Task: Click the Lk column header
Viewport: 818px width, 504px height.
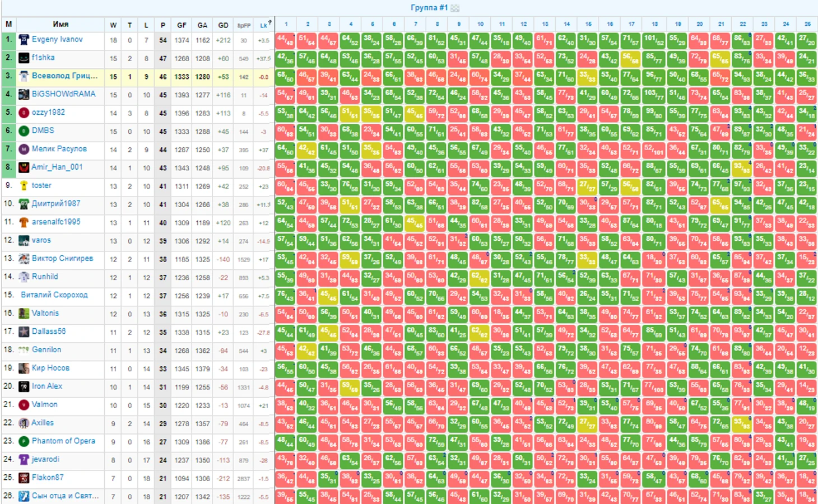Action: [263, 26]
